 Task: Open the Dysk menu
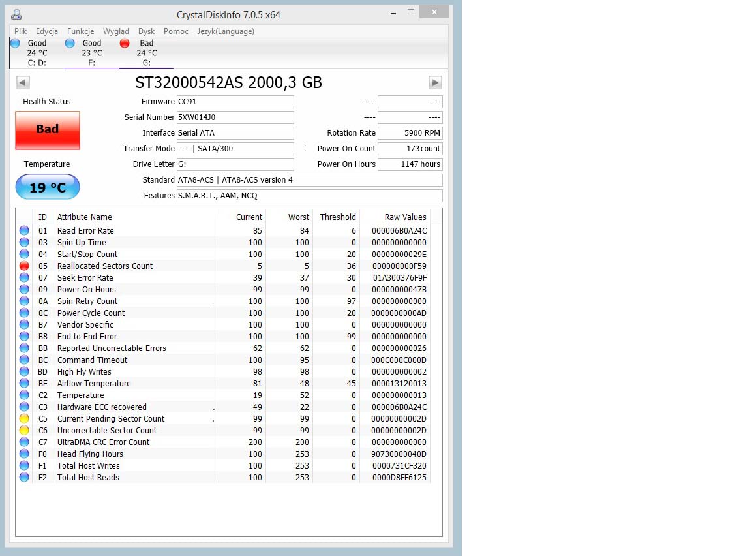tap(146, 31)
